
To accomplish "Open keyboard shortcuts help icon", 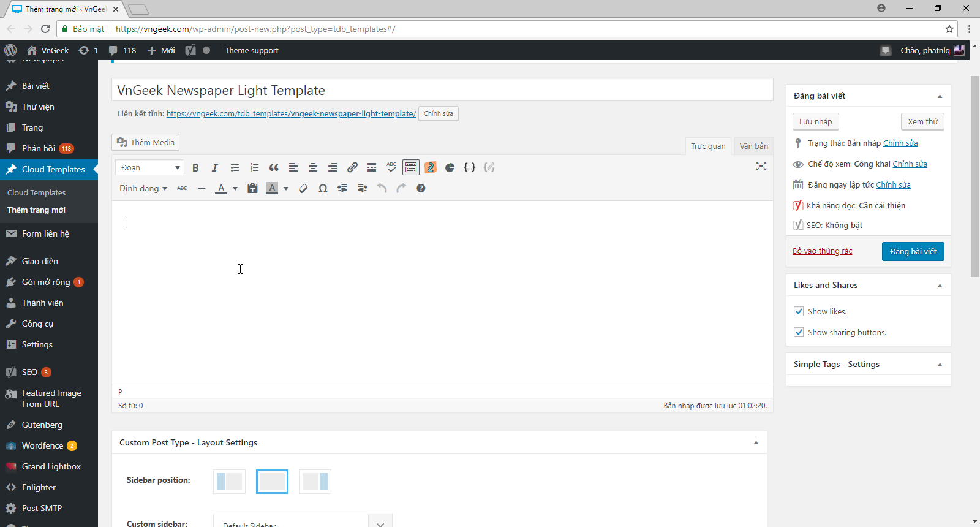I will 421,188.
